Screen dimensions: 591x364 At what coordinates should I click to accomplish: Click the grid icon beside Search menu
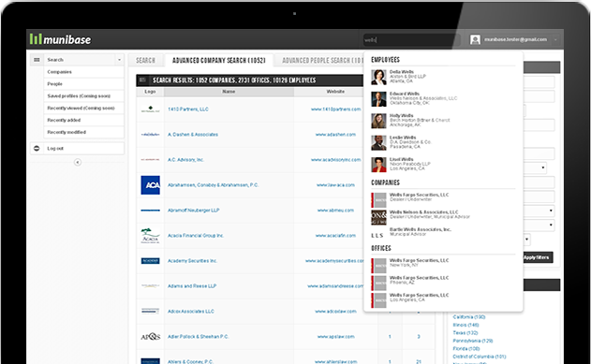(x=37, y=60)
